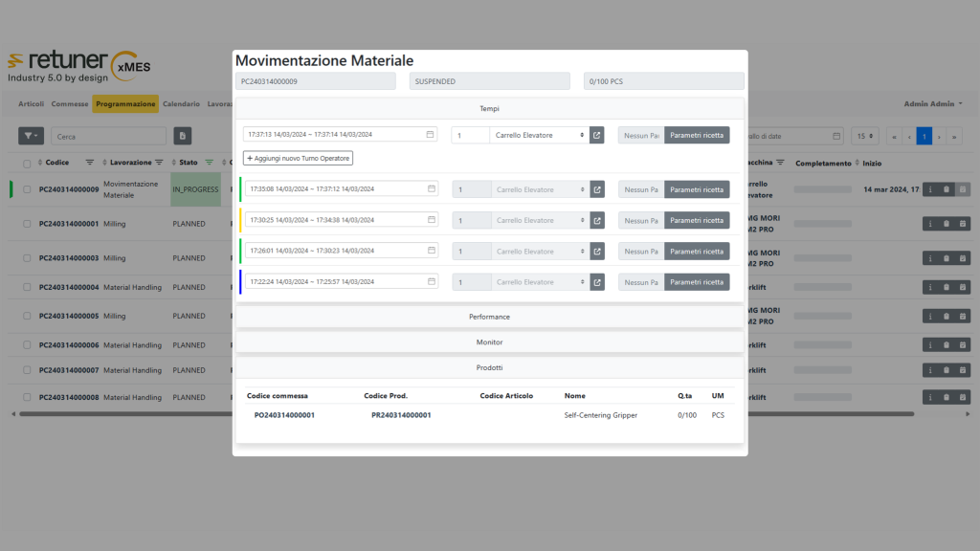
Task: Open Carrello Elevatore dropdown in 17:26:01 row
Action: pos(541,252)
